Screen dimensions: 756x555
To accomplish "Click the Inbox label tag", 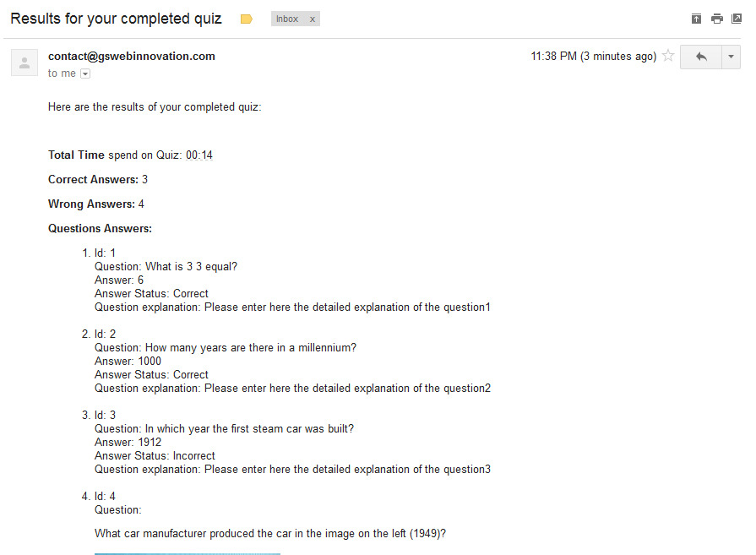I will pyautogui.click(x=287, y=19).
